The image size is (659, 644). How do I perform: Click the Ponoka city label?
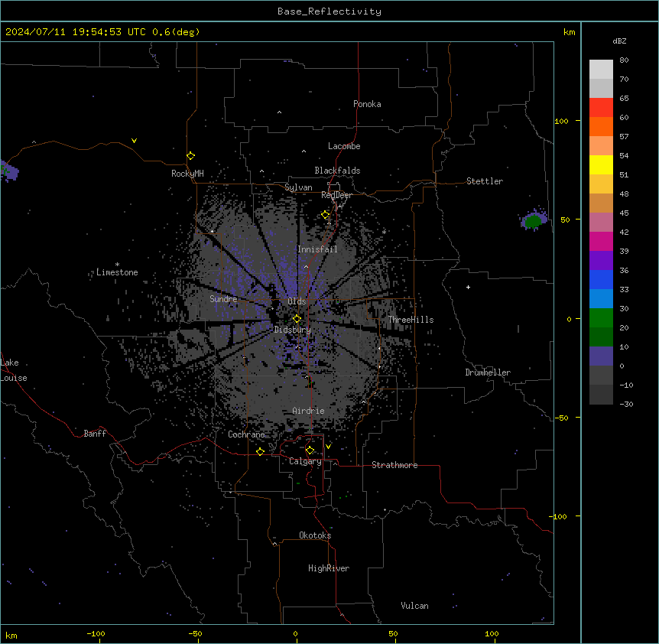point(367,104)
